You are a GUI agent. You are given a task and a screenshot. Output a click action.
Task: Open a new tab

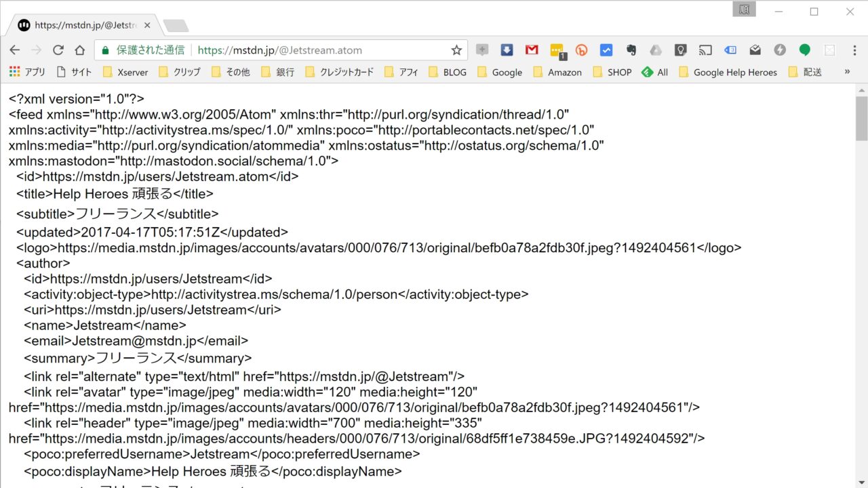coord(176,26)
